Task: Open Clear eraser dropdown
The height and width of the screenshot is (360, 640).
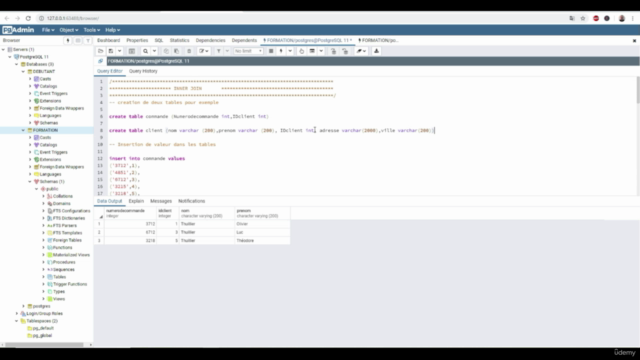Action: 361,51
